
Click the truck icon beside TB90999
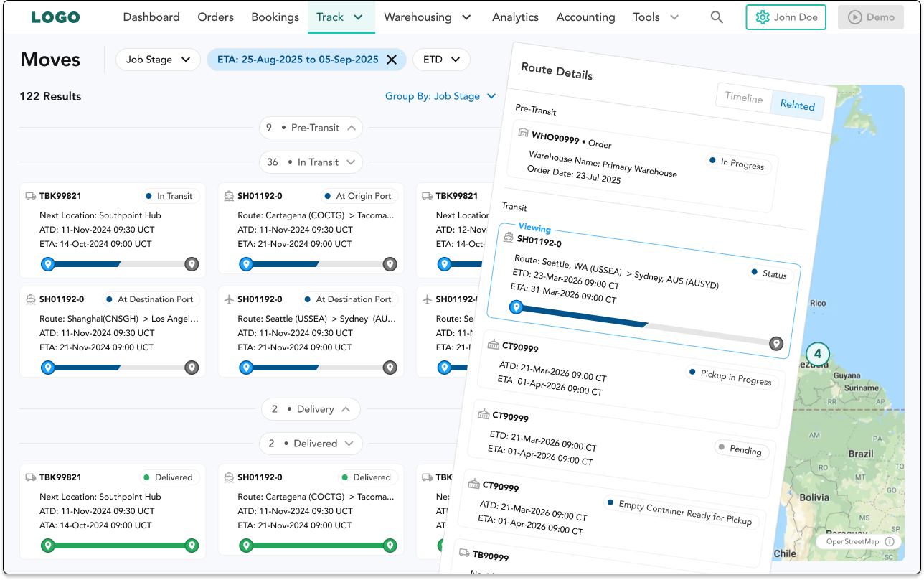click(x=464, y=553)
